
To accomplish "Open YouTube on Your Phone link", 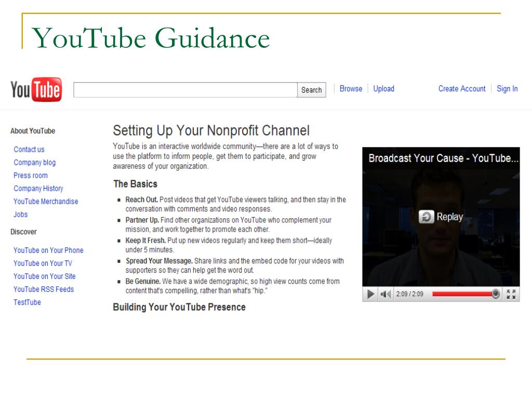I will pos(48,250).
